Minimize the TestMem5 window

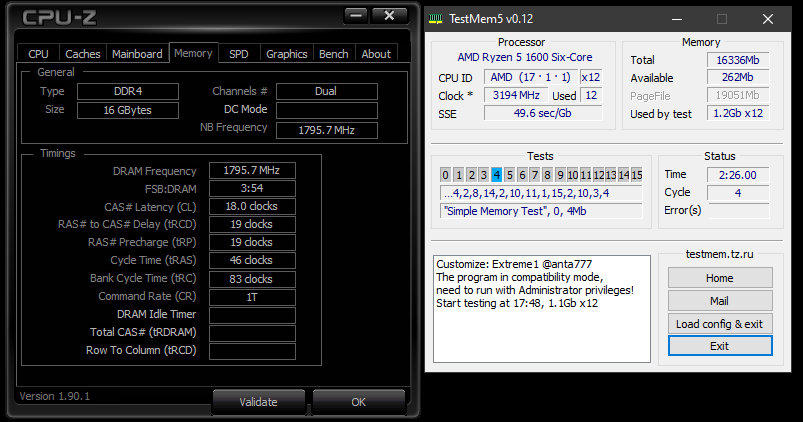[x=677, y=19]
